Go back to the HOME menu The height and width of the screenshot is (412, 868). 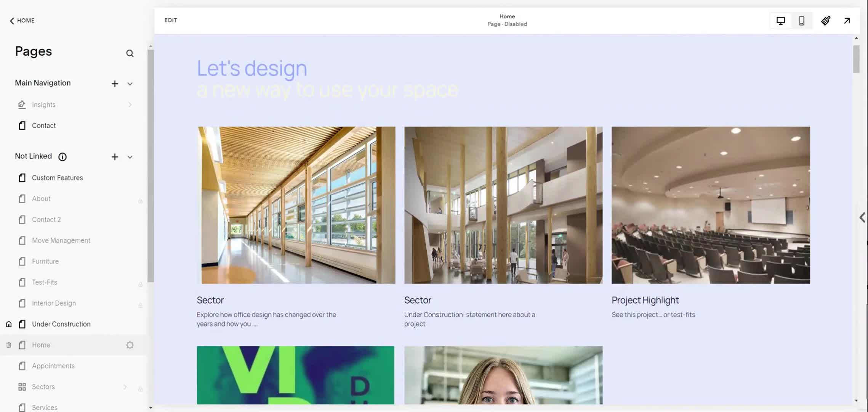[x=22, y=21]
